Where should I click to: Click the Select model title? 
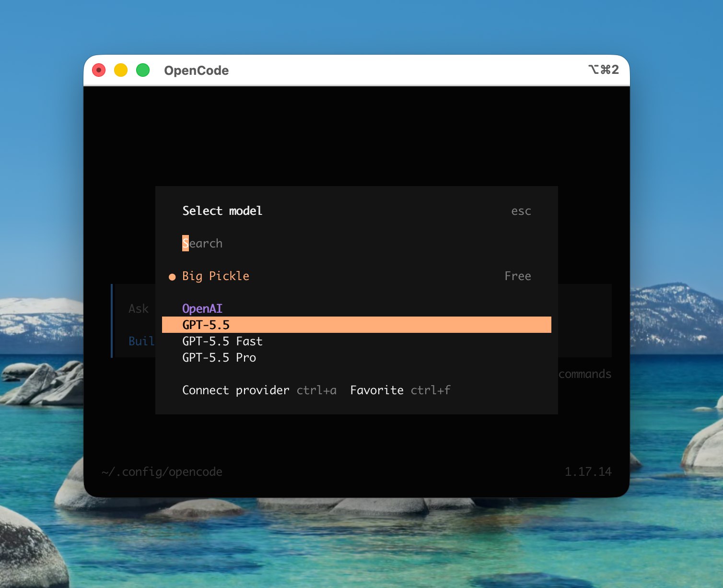click(x=222, y=211)
